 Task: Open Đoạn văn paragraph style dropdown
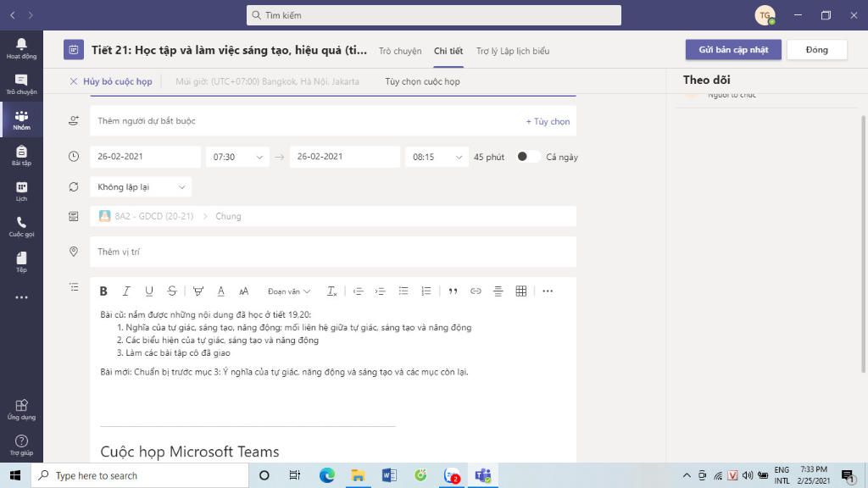(x=288, y=291)
